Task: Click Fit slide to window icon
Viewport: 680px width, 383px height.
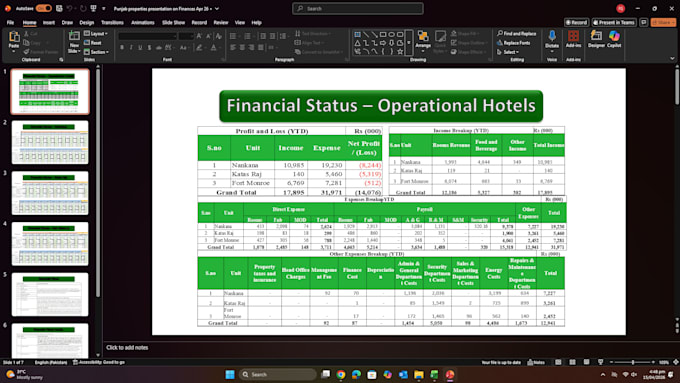Action: pyautogui.click(x=676, y=362)
